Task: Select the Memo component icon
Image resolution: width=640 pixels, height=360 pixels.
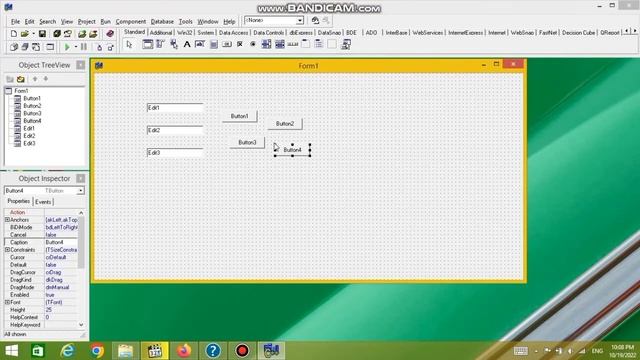Action: pyautogui.click(x=213, y=44)
